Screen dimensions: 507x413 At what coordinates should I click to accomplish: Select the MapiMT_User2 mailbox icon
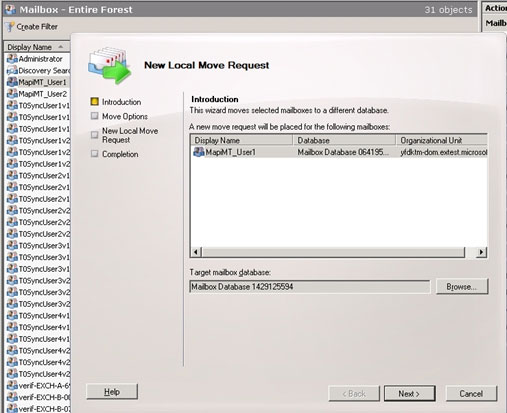12,94
